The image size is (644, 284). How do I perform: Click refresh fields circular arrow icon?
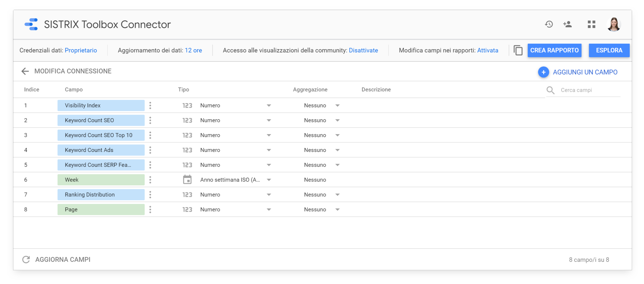point(26,260)
